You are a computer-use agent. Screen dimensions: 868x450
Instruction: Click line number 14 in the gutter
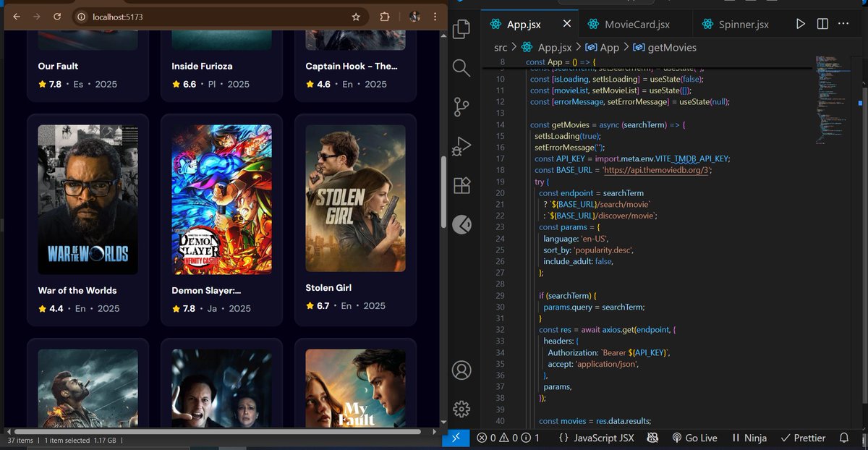coord(500,125)
